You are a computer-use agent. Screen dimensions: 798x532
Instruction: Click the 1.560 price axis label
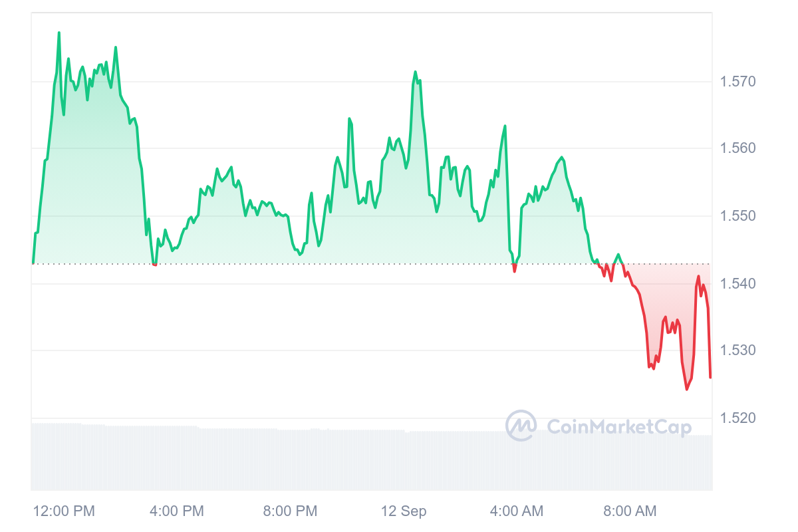(738, 148)
